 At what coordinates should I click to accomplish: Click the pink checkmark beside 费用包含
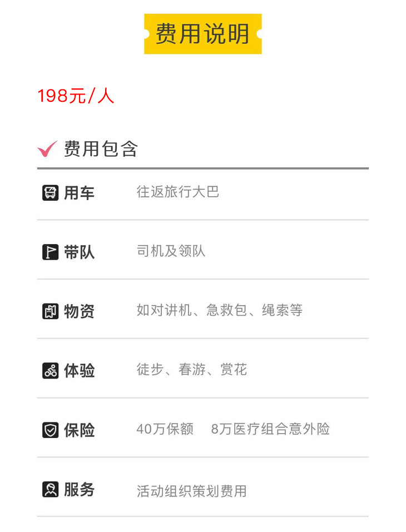point(47,149)
